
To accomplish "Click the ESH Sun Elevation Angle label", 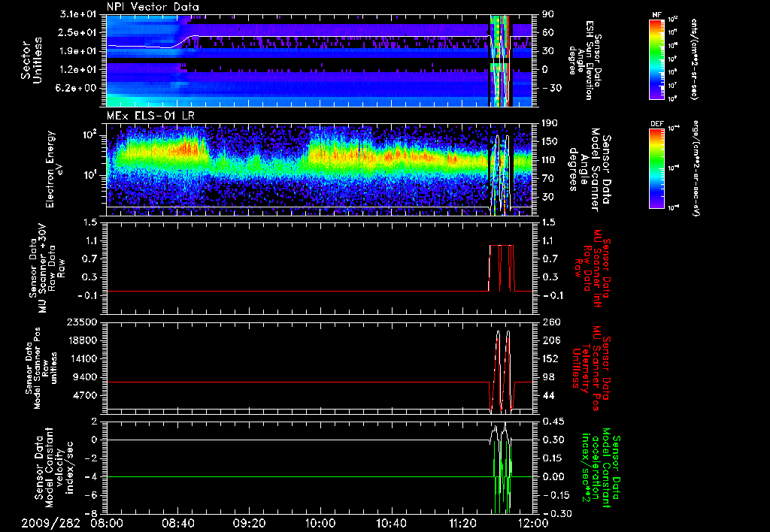I will coord(588,59).
